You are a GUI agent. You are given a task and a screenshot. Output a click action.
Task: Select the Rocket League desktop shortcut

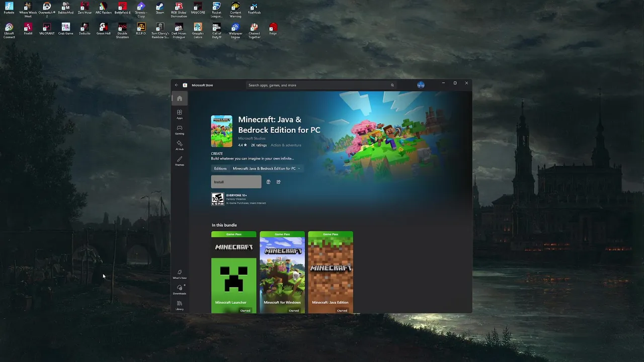tap(216, 10)
